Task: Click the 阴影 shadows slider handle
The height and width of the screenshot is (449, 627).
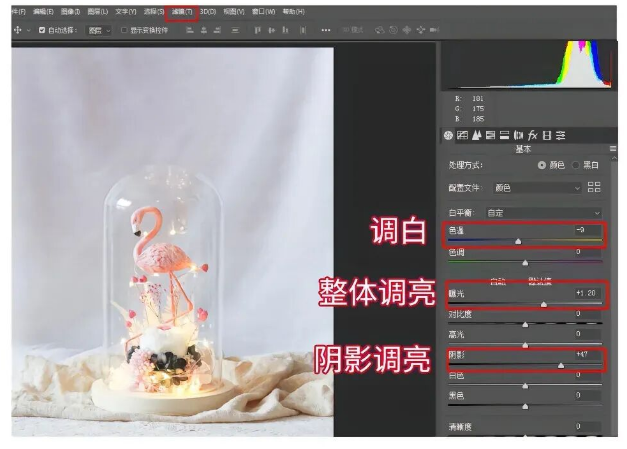Action: pyautogui.click(x=561, y=365)
